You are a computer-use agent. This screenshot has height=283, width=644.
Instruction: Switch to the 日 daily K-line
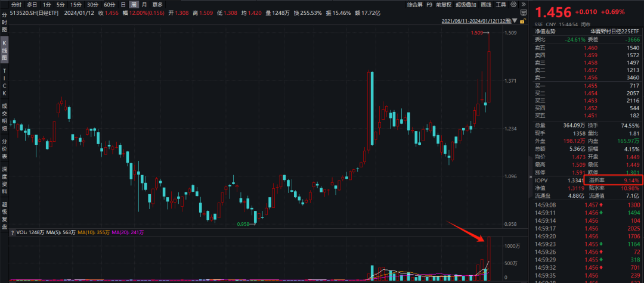[x=123, y=5]
